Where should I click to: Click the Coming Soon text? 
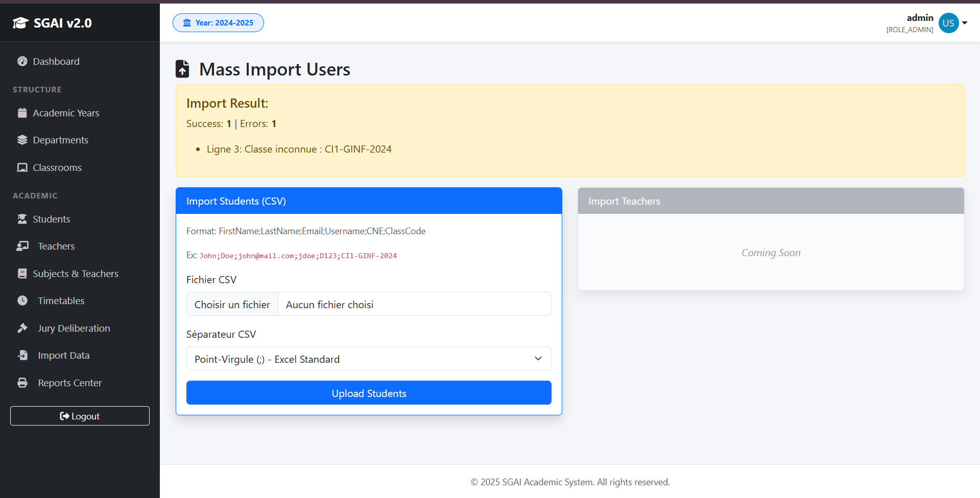tap(771, 253)
